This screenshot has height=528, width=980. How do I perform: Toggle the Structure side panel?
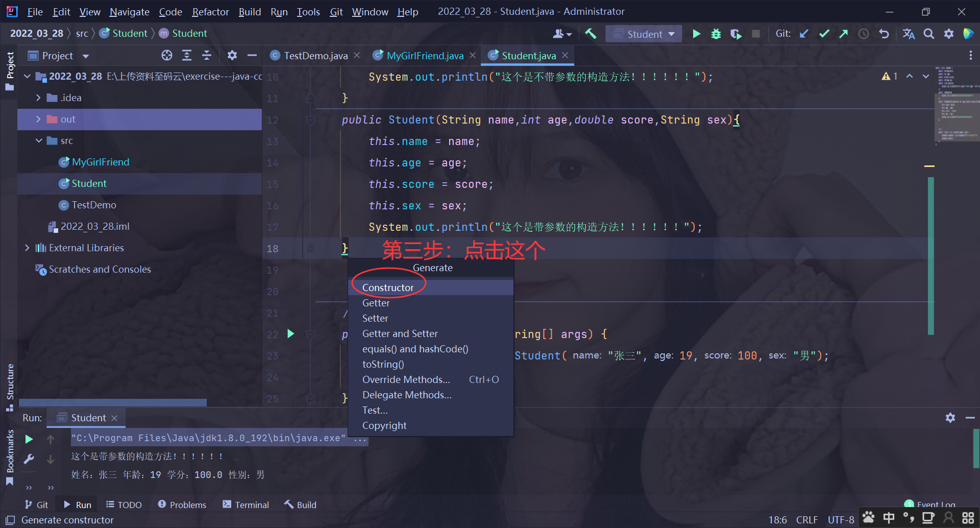pos(10,387)
